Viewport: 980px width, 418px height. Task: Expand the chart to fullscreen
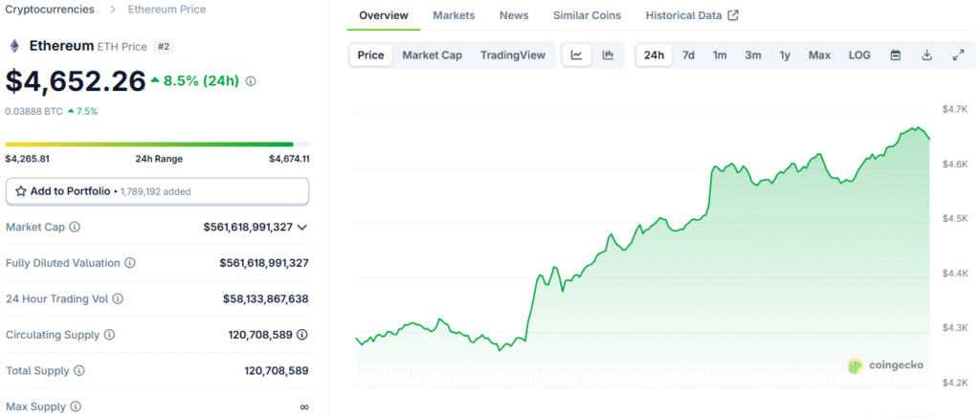[958, 55]
